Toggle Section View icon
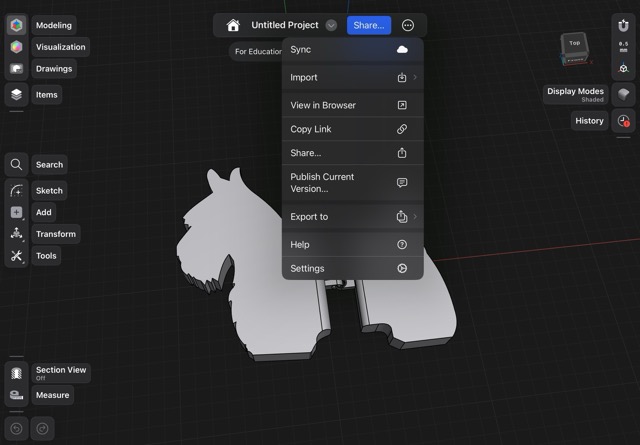The height and width of the screenshot is (445, 640). (x=16, y=373)
